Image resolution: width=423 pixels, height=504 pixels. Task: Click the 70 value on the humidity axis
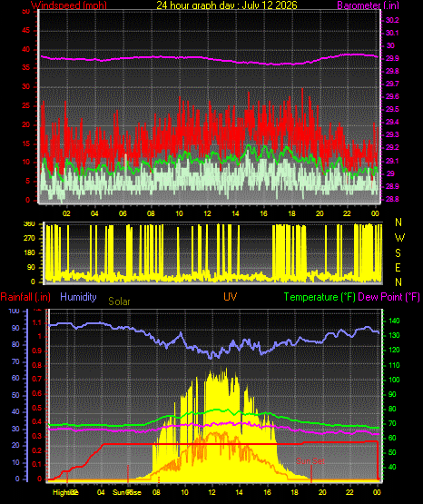pyautogui.click(x=15, y=362)
